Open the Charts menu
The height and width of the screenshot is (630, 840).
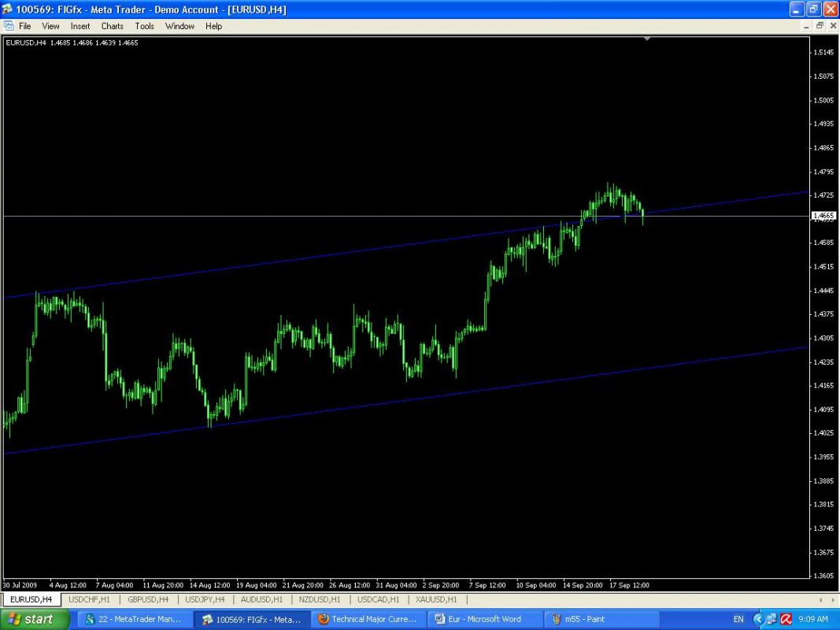[112, 26]
